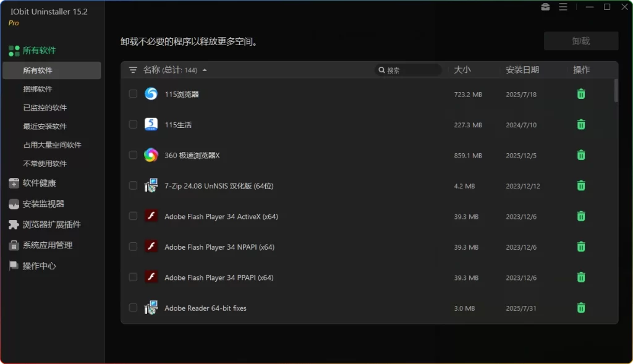Check the checkbox for 115浏览器
633x364 pixels.
point(133,94)
